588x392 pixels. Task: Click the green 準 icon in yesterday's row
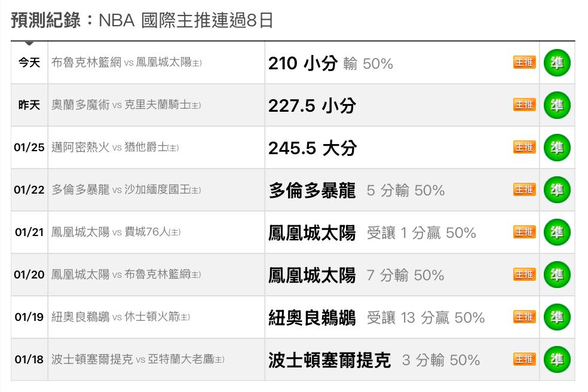pos(556,105)
